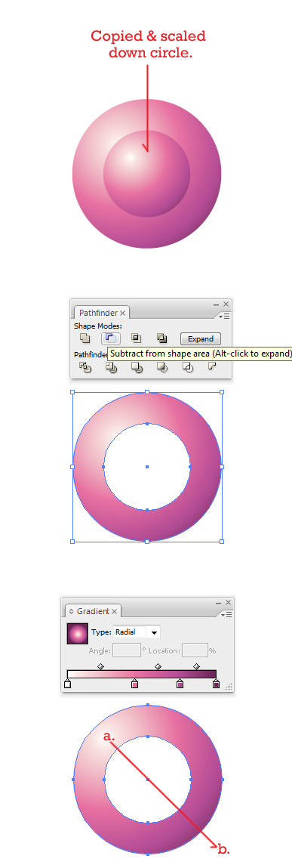Click the Gradient panel resize grip

pos(229,687)
